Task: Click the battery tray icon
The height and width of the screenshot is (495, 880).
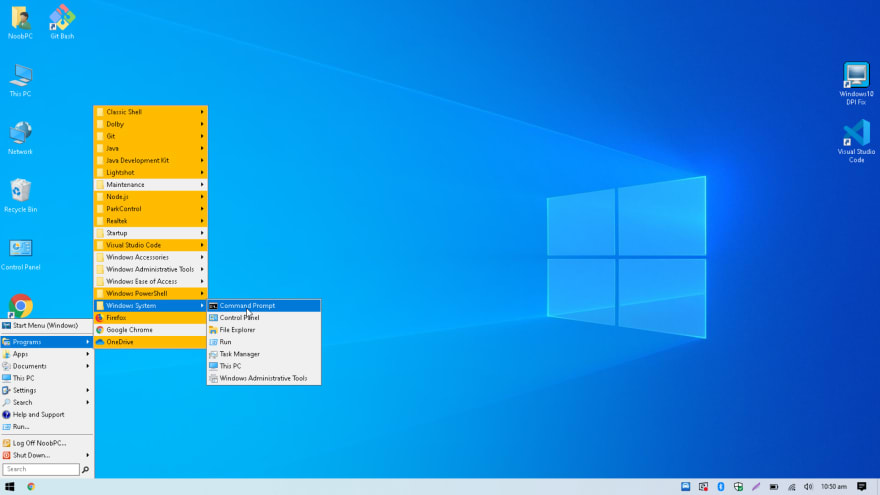Action: pos(774,487)
